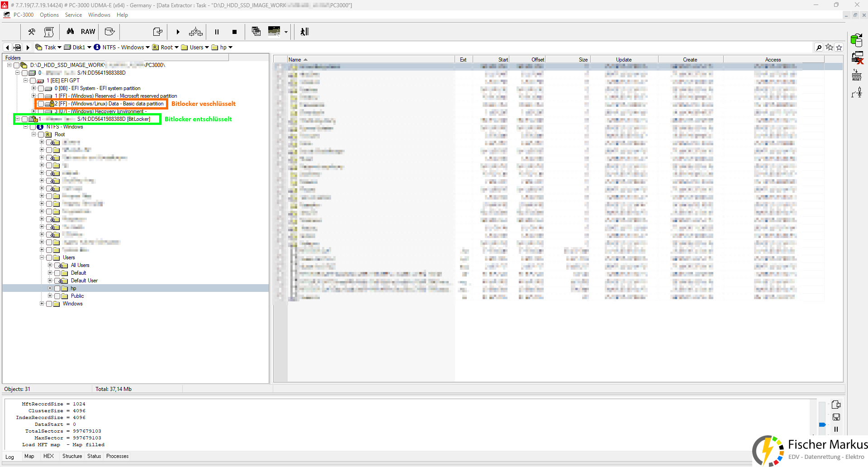Open the Users breadcrumb dropdown arrow
The width and height of the screenshot is (868, 467).
tap(207, 48)
